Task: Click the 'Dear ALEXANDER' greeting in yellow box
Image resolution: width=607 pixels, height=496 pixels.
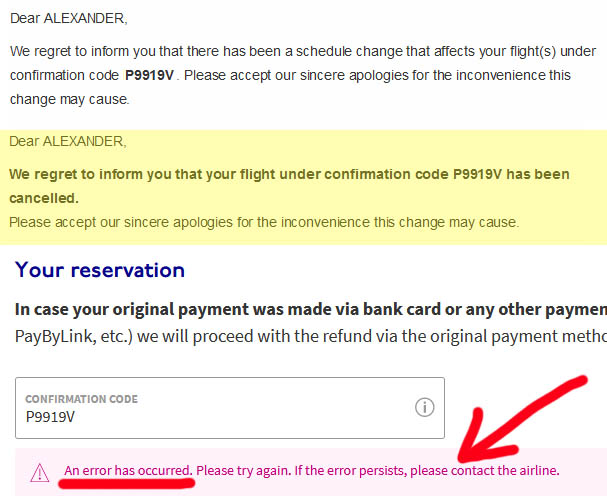Action: pyautogui.click(x=68, y=141)
